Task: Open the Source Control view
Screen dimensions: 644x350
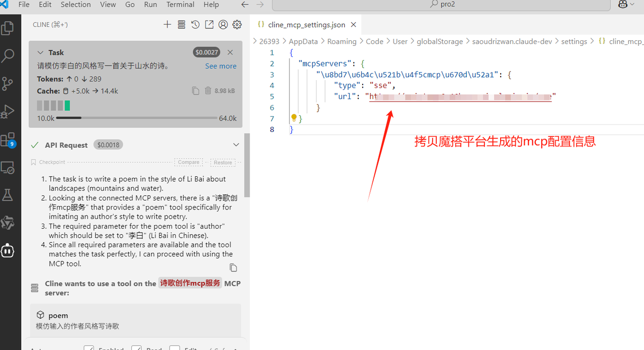Action: (8, 83)
